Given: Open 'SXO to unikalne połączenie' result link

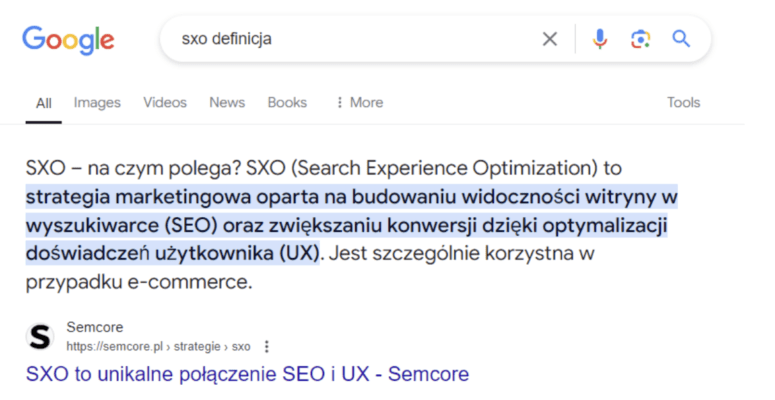Looking at the screenshot, I should (x=247, y=374).
